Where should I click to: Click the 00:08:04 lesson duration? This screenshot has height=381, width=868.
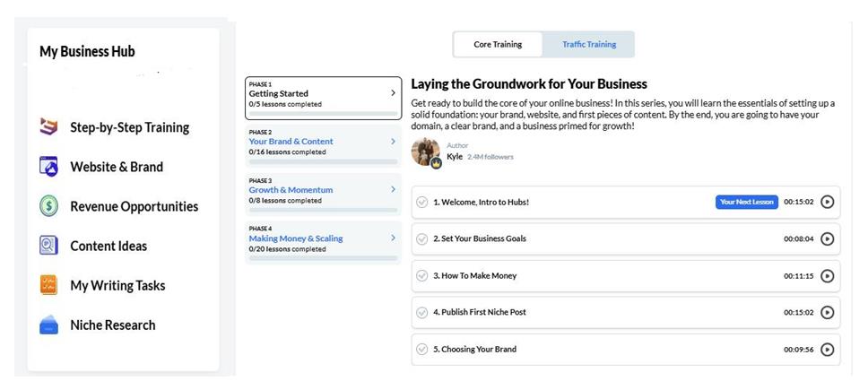coord(799,239)
